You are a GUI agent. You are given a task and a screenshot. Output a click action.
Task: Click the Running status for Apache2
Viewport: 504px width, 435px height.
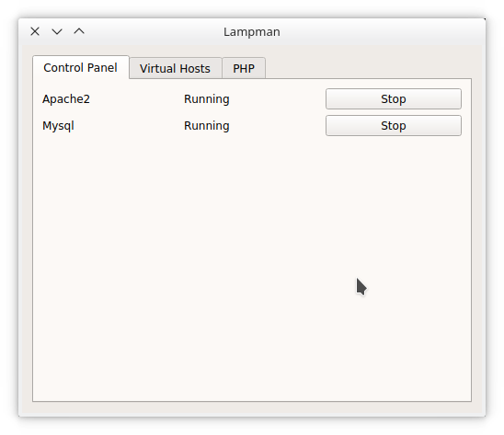pyautogui.click(x=207, y=99)
